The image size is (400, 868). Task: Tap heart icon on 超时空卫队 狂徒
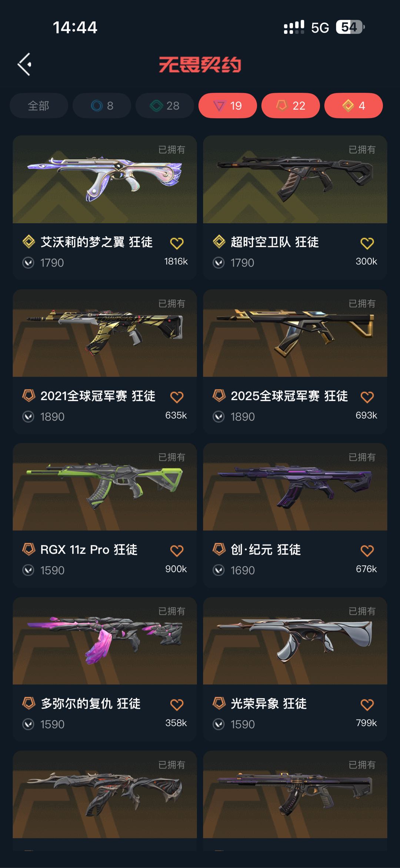(367, 243)
